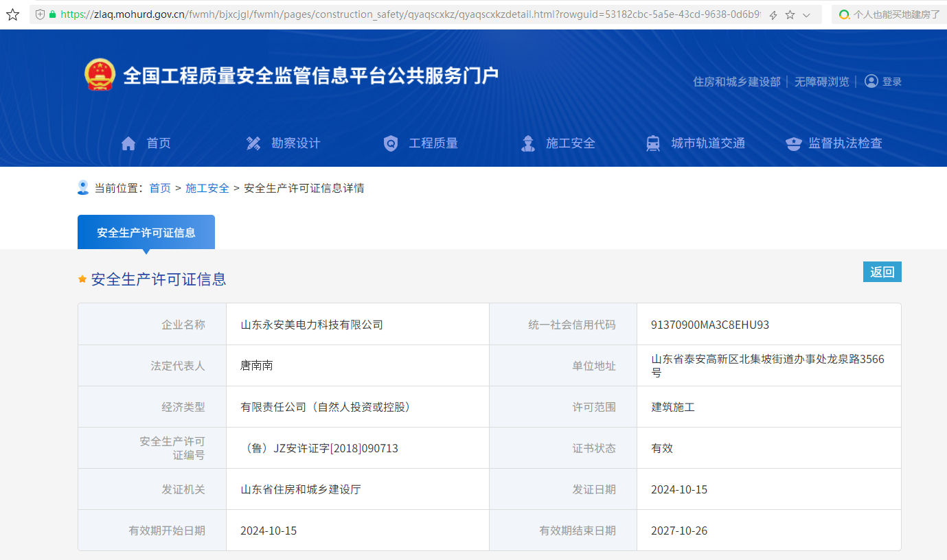Open 城市轨道交通 navigation menu

click(708, 143)
